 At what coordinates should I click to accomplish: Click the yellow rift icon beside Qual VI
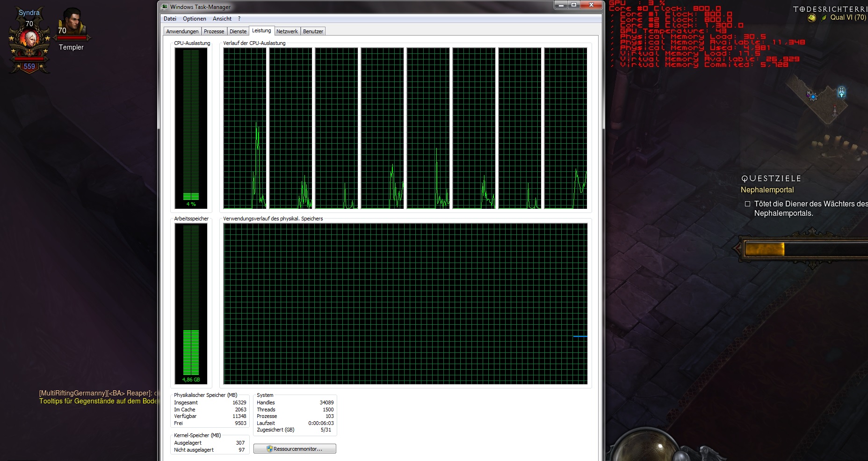811,18
